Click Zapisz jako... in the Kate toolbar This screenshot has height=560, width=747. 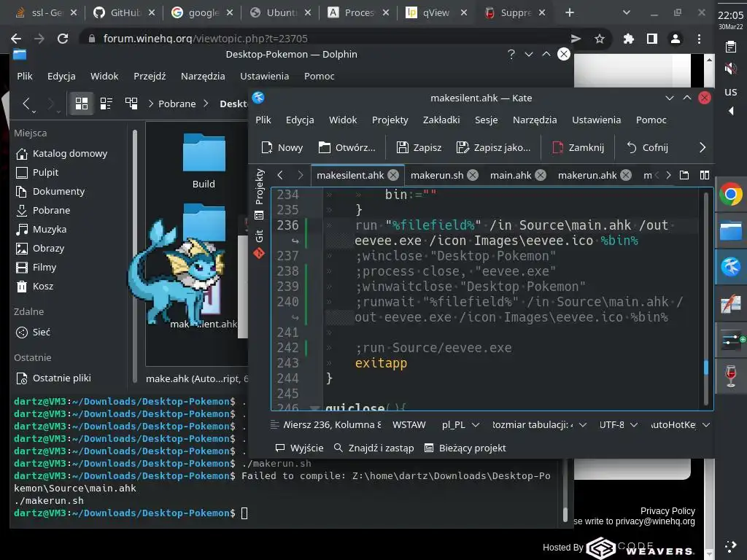tap(493, 147)
